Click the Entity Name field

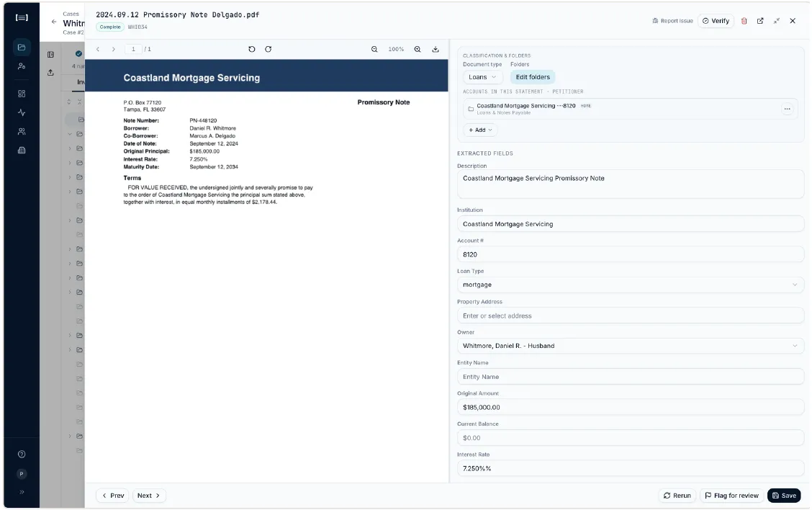pyautogui.click(x=630, y=377)
